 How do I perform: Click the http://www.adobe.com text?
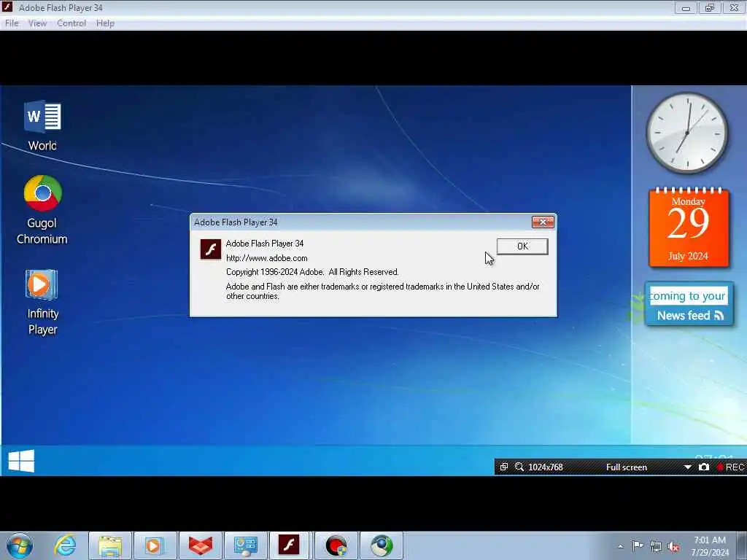(x=267, y=258)
